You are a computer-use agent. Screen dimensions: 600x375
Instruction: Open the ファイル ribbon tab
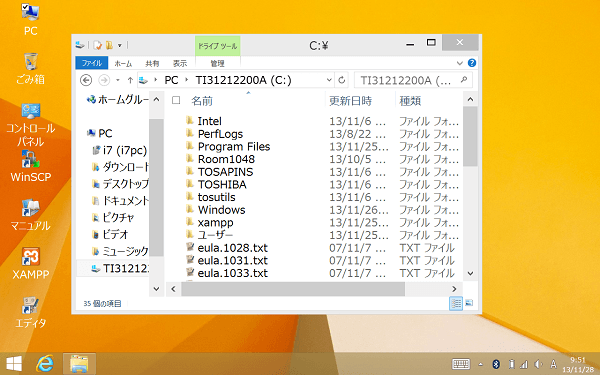coord(92,63)
